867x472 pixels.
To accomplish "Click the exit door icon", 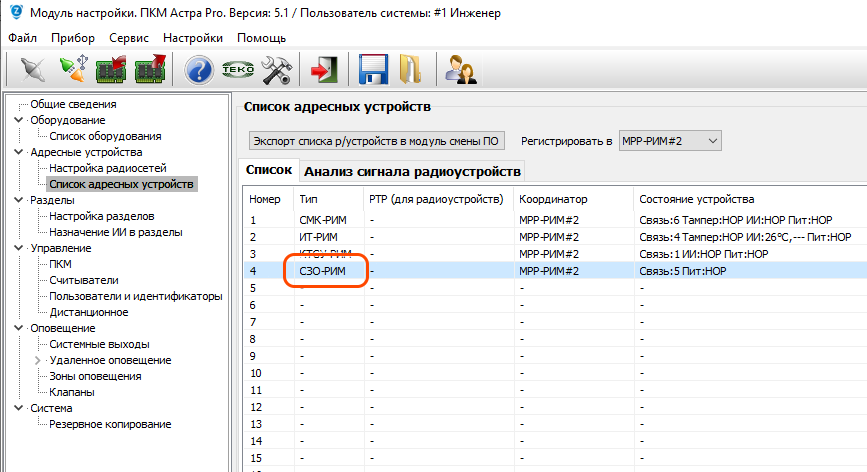I will [x=324, y=69].
